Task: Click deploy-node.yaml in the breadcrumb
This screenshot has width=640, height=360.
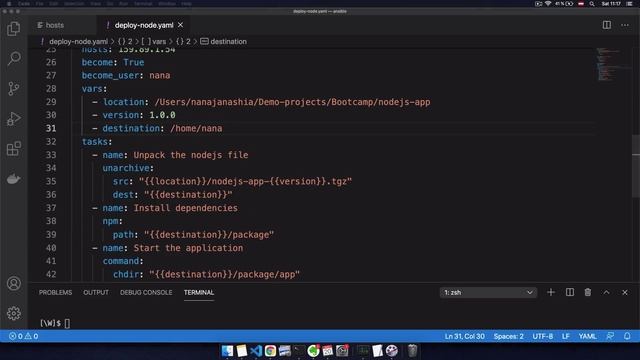Action: (78, 42)
